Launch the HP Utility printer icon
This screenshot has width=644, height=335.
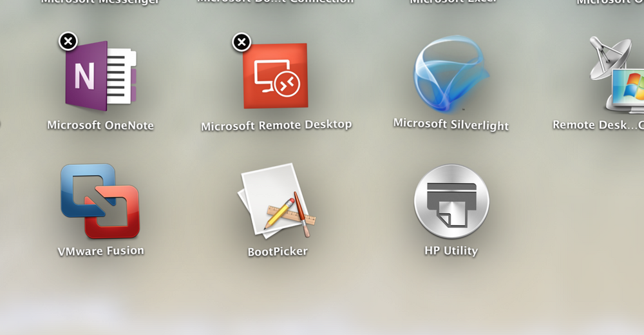pyautogui.click(x=451, y=202)
